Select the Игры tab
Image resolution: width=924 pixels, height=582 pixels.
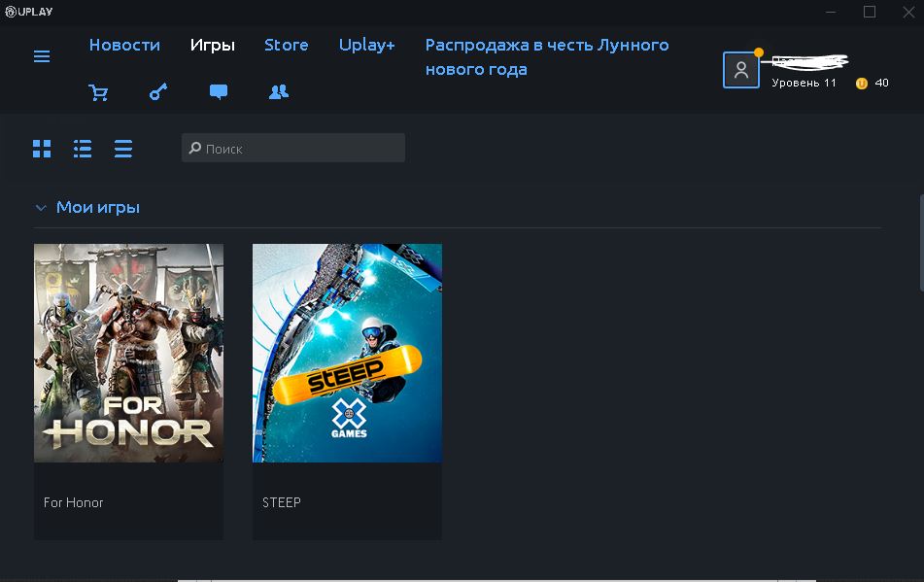pos(212,45)
